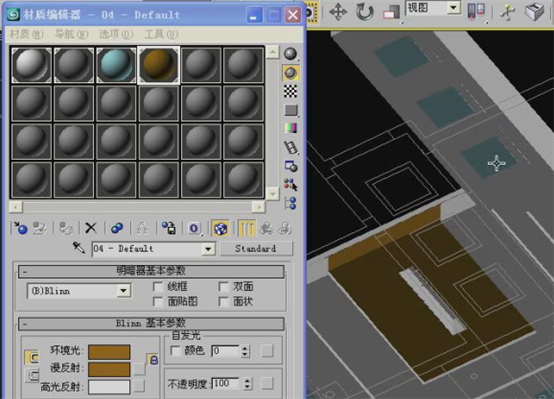Click the 自发光 value field
The height and width of the screenshot is (399, 554).
(226, 351)
